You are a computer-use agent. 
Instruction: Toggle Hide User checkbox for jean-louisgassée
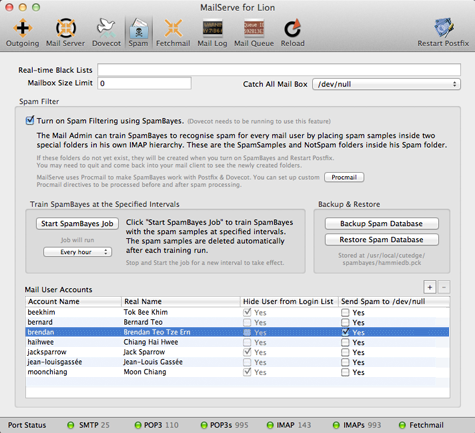[x=247, y=362]
